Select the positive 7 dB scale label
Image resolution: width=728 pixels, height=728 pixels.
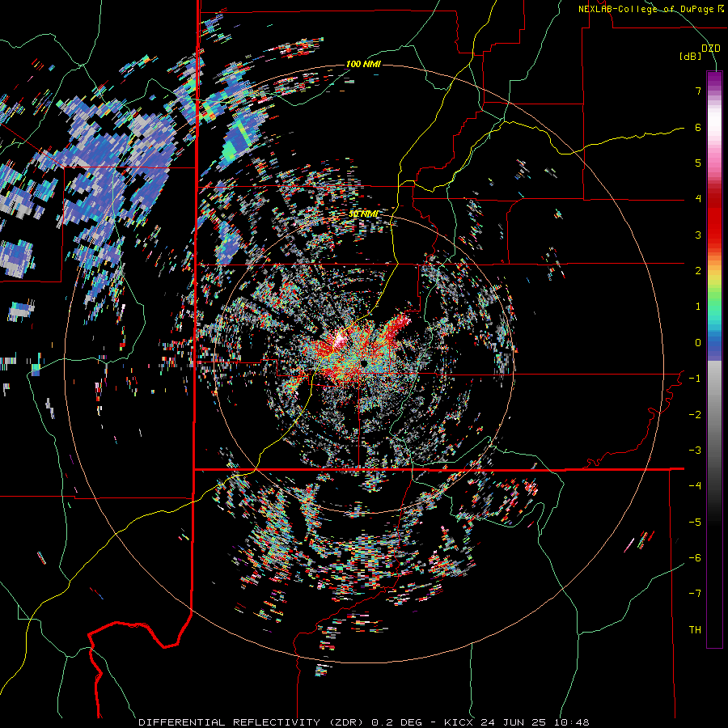698,91
